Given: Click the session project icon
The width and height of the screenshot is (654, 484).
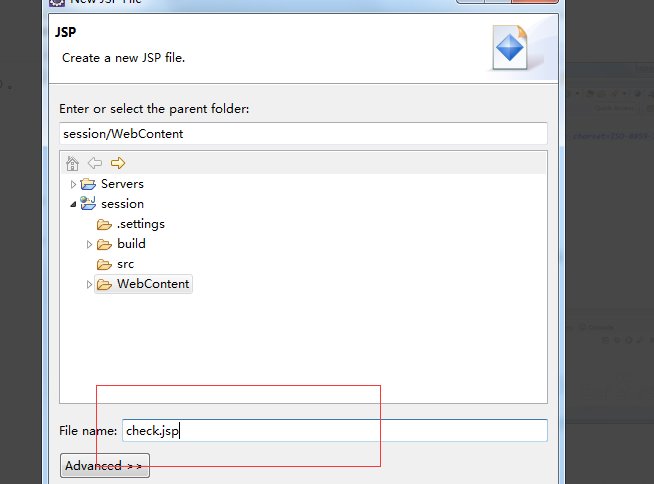Looking at the screenshot, I should pyautogui.click(x=88, y=204).
